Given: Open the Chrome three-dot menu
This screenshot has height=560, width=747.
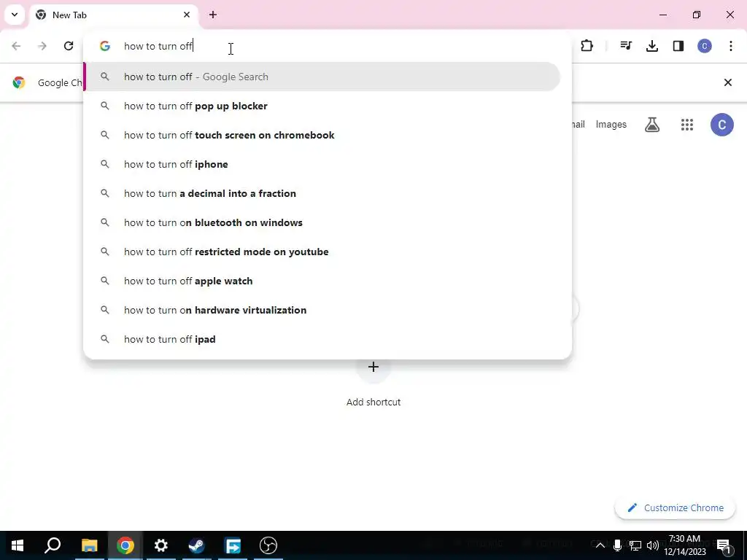Looking at the screenshot, I should [731, 46].
